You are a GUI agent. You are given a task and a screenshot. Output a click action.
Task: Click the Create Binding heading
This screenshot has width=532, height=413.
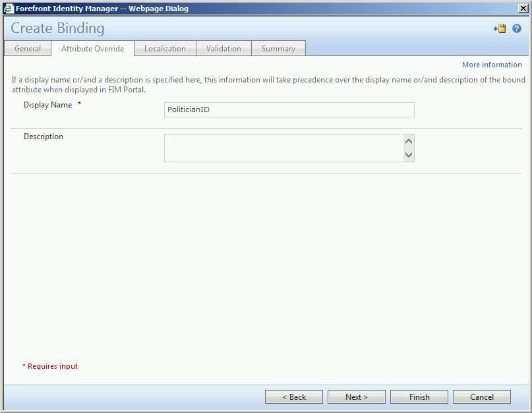[x=57, y=28]
